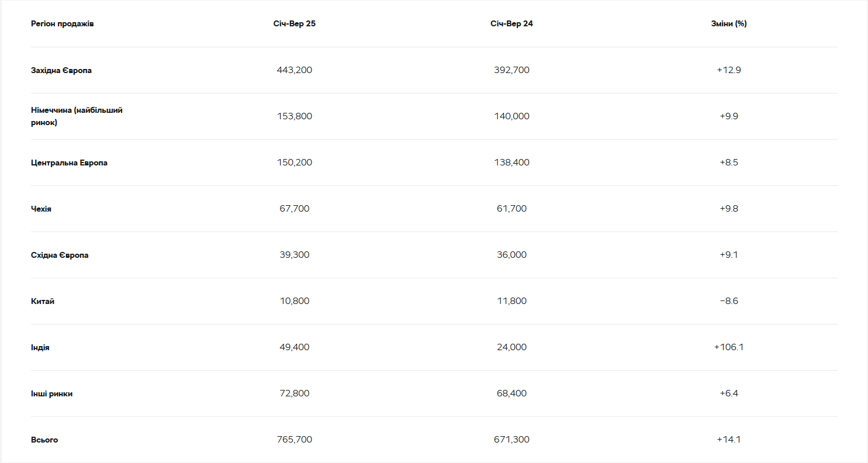
Task: Click the 'Регіон продажів' column header
Action: pyautogui.click(x=63, y=24)
